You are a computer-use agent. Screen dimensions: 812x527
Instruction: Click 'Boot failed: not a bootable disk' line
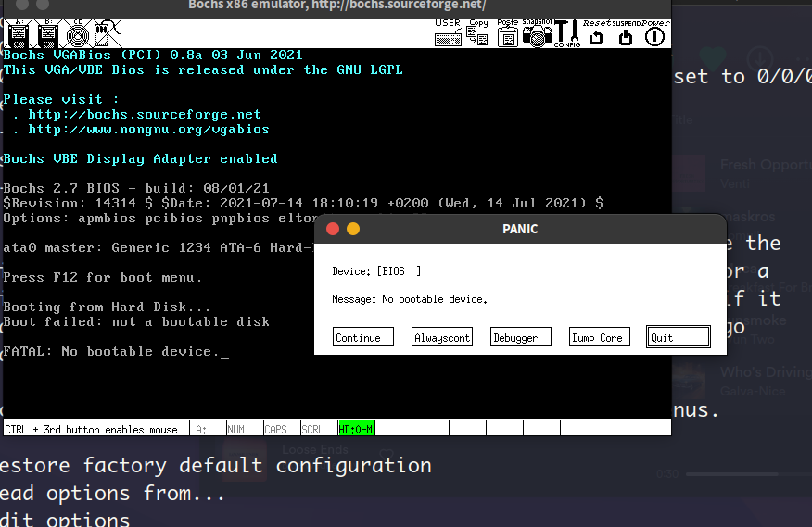click(136, 322)
